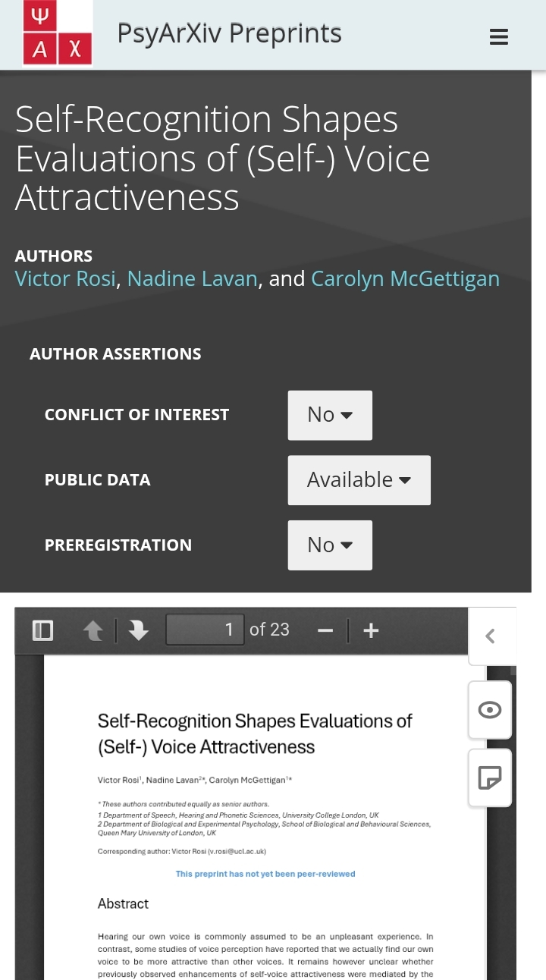
Task: Go to previous PDF page arrow
Action: coord(93,630)
